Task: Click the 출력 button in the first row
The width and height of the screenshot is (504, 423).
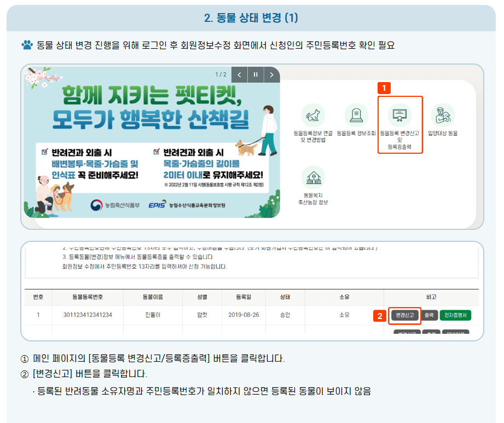Action: tap(429, 315)
